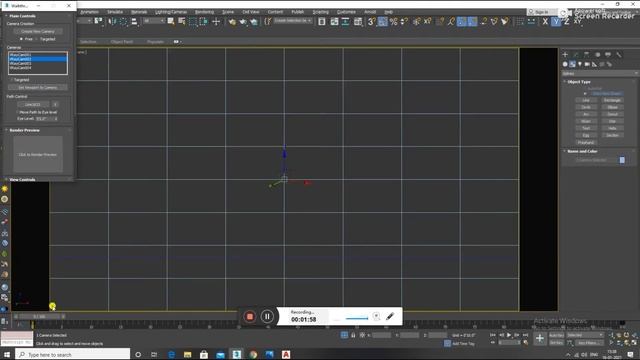This screenshot has height=360, width=640.
Task: Restrict to Y axis constraint
Action: (x=556, y=21)
